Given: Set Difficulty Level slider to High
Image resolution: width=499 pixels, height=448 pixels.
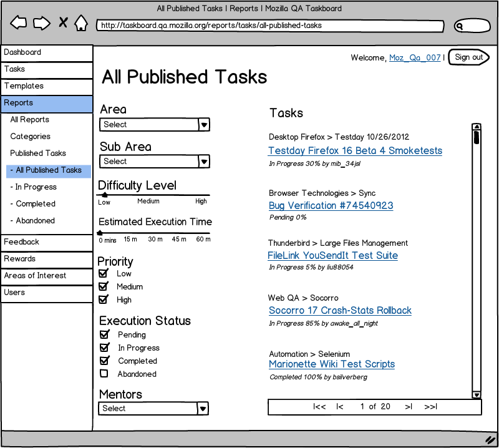Looking at the screenshot, I should tap(201, 195).
